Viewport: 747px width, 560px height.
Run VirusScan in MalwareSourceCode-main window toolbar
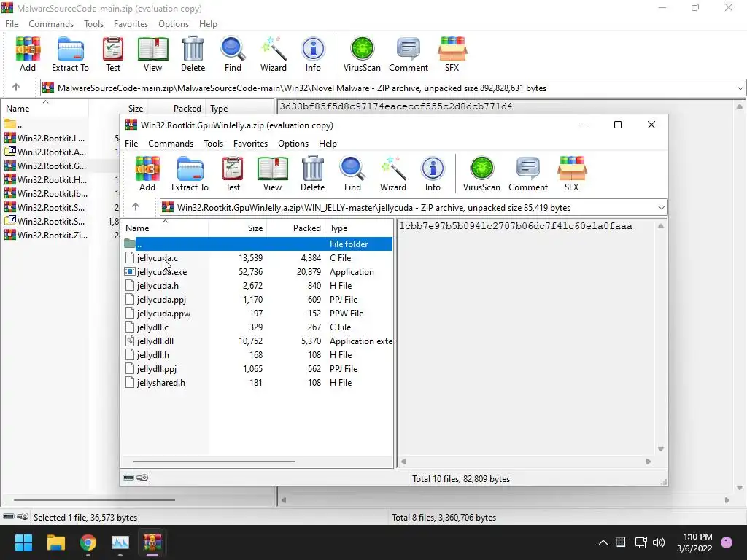coord(362,54)
